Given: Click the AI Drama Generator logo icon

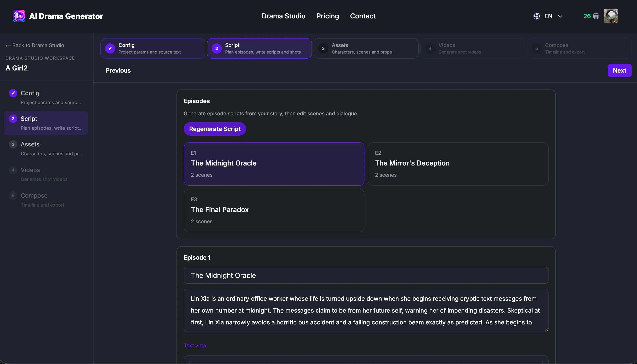Looking at the screenshot, I should [19, 16].
